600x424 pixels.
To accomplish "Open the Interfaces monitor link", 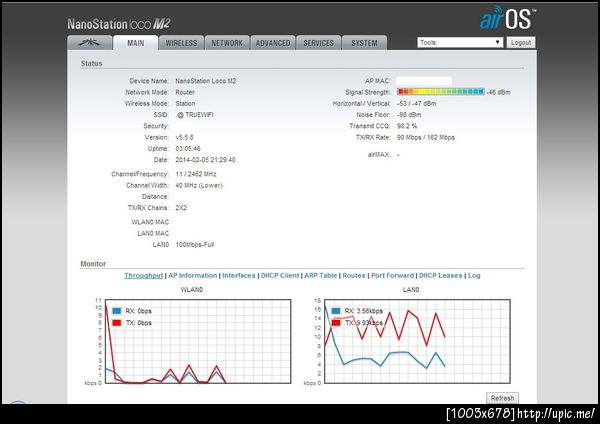I will coord(239,276).
